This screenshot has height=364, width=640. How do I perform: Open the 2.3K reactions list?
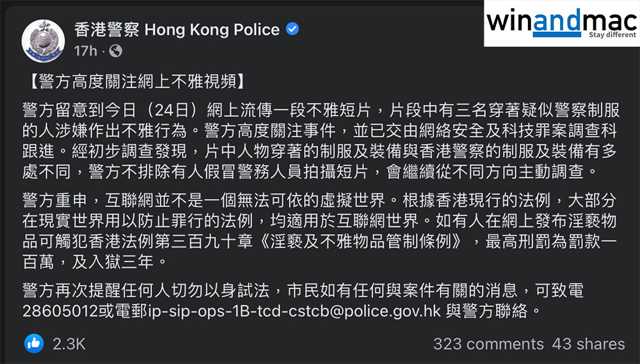point(69,344)
